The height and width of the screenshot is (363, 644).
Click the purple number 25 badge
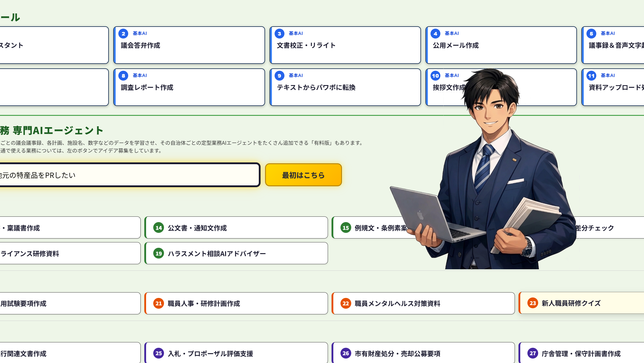[x=159, y=353]
